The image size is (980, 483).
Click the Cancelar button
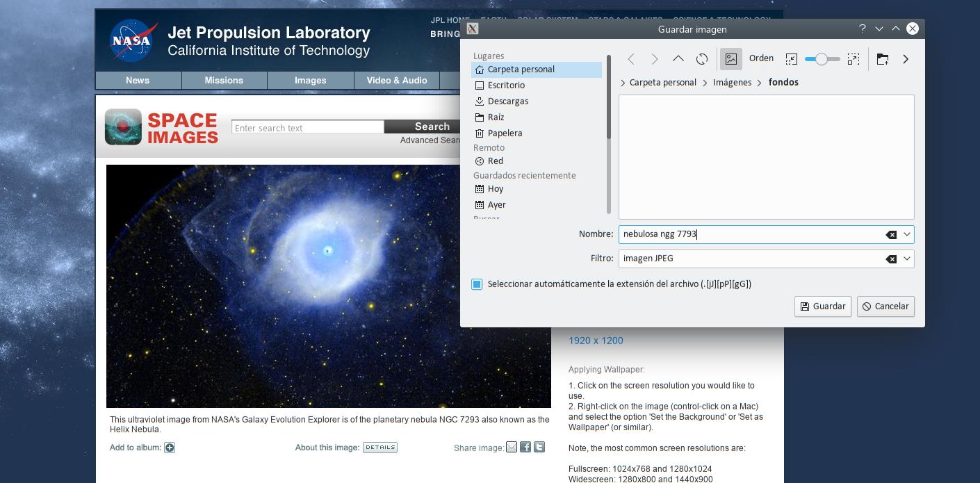[885, 306]
